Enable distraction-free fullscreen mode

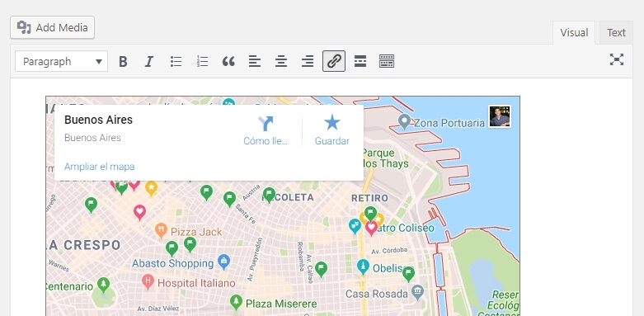tap(617, 59)
